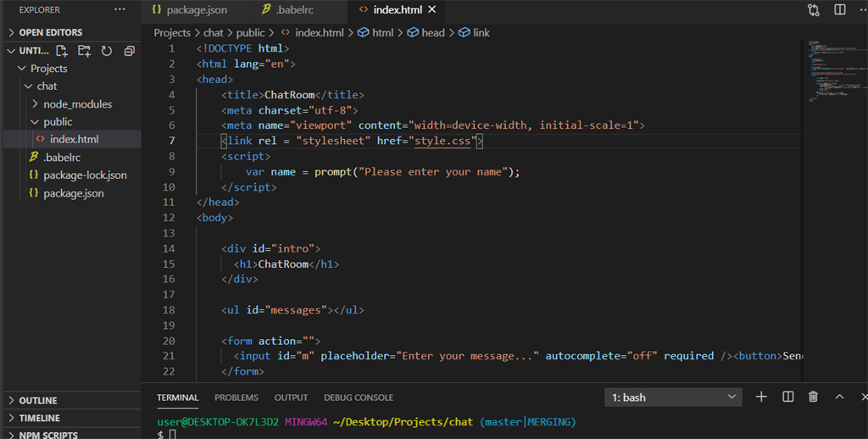This screenshot has height=439, width=868.
Task: Maximize terminal panel with the up chevron
Action: (x=839, y=397)
